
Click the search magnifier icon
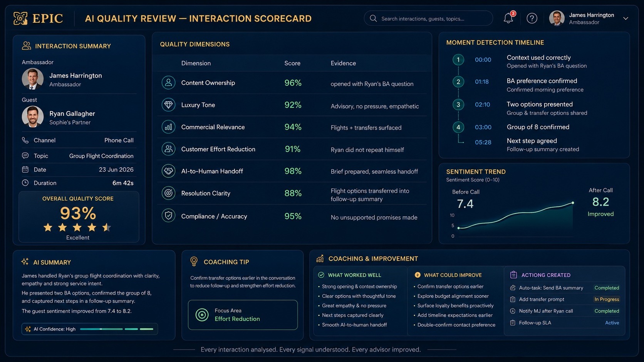[373, 18]
